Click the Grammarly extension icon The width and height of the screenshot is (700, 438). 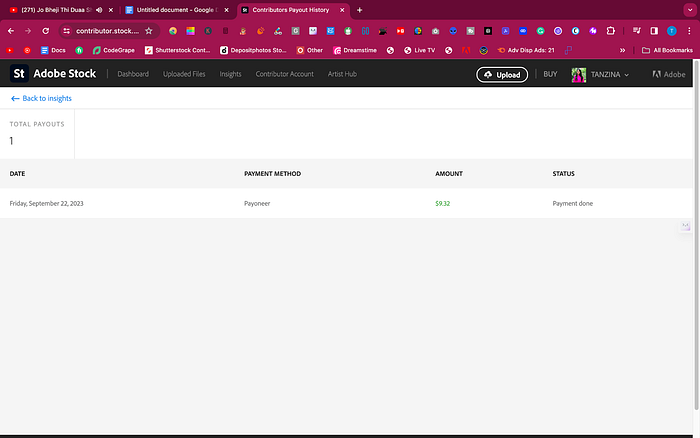tap(540, 31)
